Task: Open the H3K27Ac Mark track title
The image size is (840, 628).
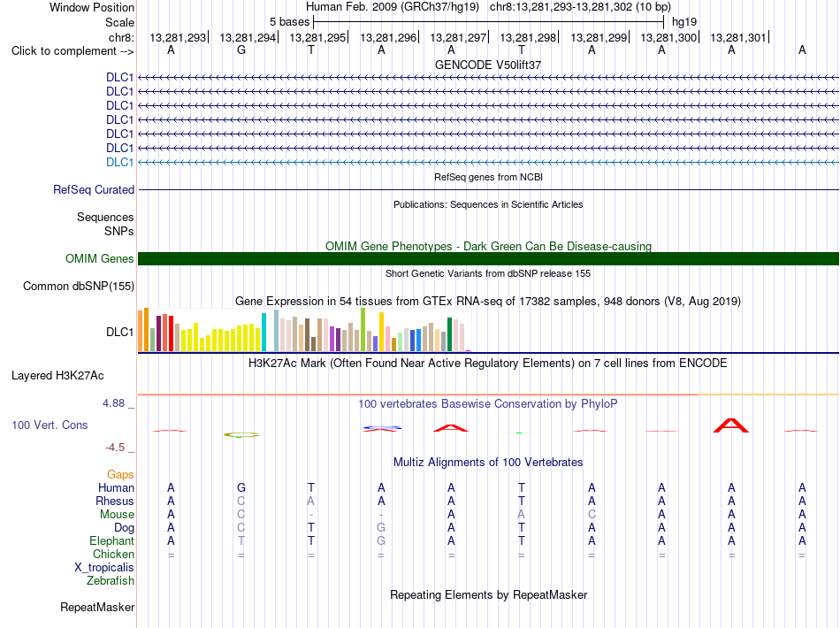Action: click(x=488, y=364)
